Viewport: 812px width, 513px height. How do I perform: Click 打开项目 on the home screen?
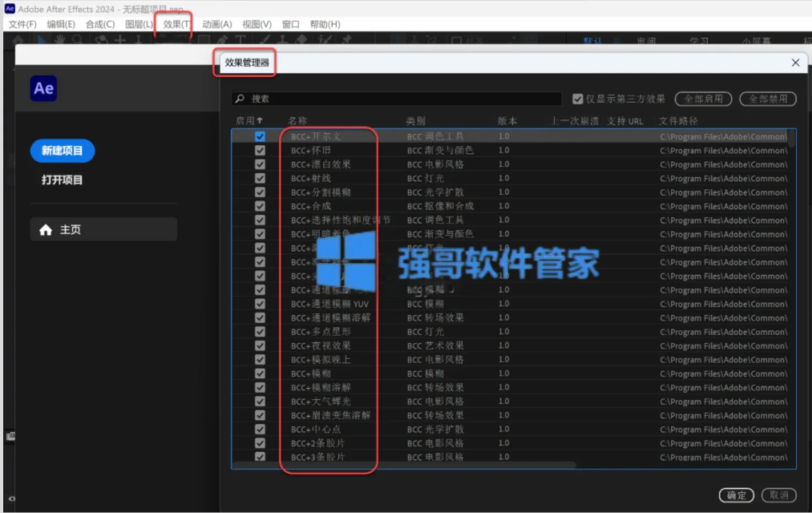pyautogui.click(x=62, y=180)
